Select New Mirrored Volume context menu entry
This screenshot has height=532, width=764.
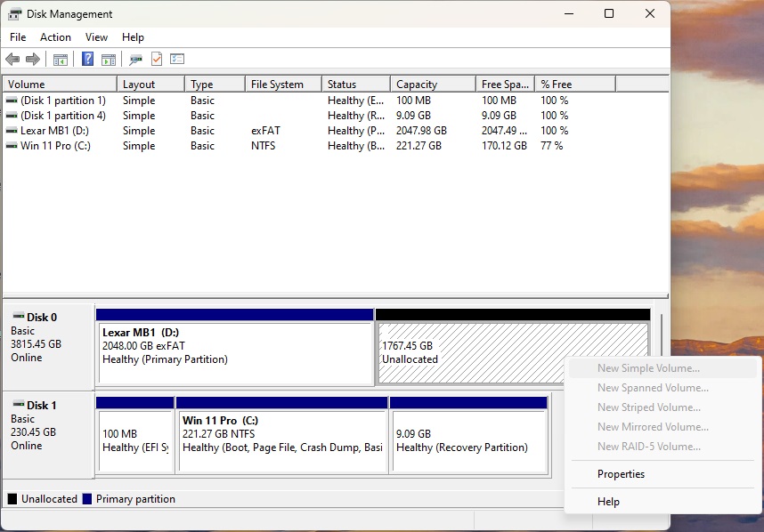pyautogui.click(x=662, y=427)
